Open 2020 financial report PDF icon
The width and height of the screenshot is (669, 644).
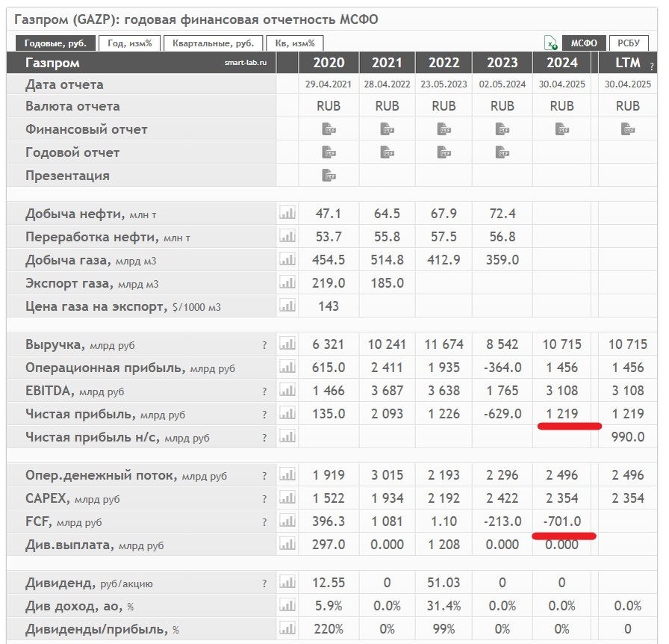(x=329, y=129)
